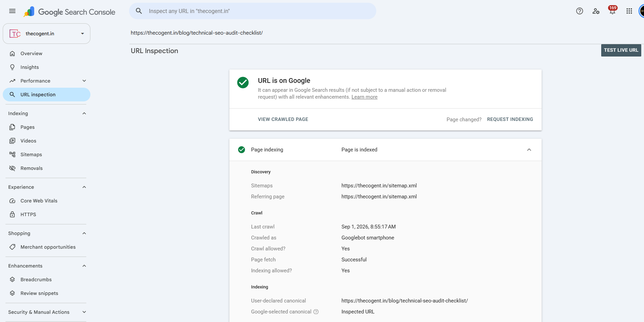Expand the Performance submenu chevron
The height and width of the screenshot is (322, 644).
tap(84, 81)
